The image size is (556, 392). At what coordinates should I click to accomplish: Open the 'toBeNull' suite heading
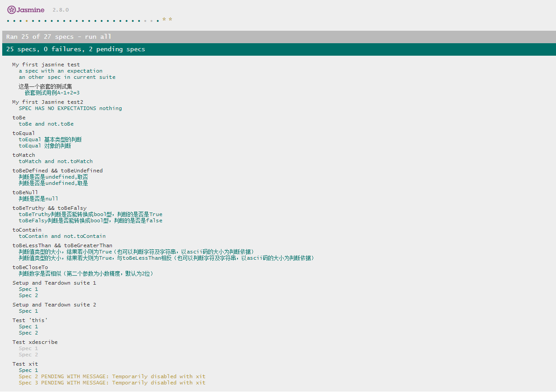pos(25,192)
